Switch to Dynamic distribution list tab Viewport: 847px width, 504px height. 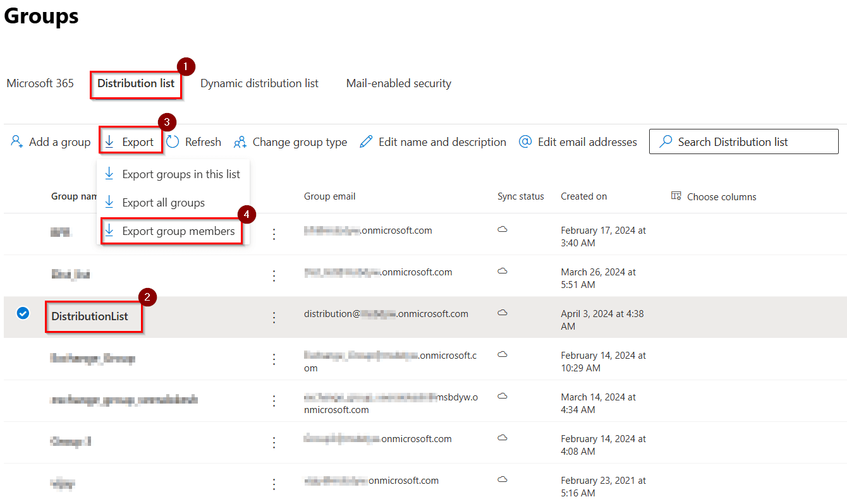259,83
